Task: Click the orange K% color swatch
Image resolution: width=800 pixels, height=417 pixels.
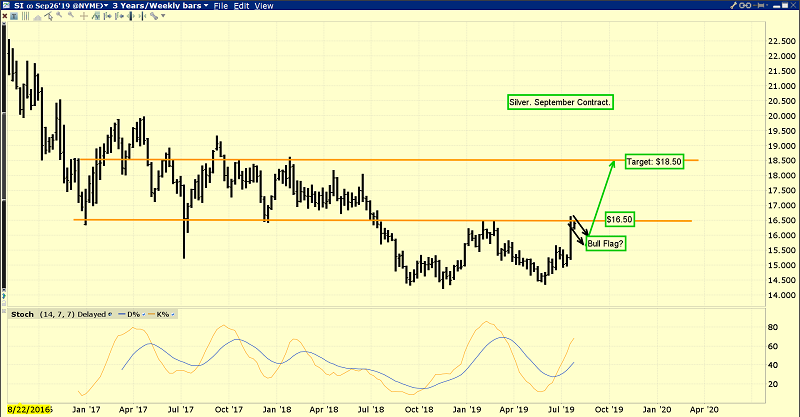Action: pyautogui.click(x=151, y=314)
